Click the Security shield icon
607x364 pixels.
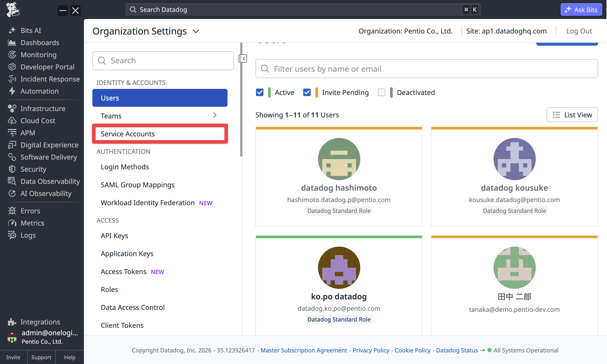point(12,169)
